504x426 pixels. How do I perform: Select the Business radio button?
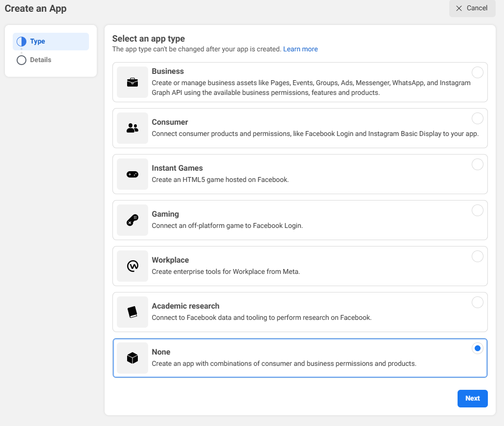tap(477, 72)
